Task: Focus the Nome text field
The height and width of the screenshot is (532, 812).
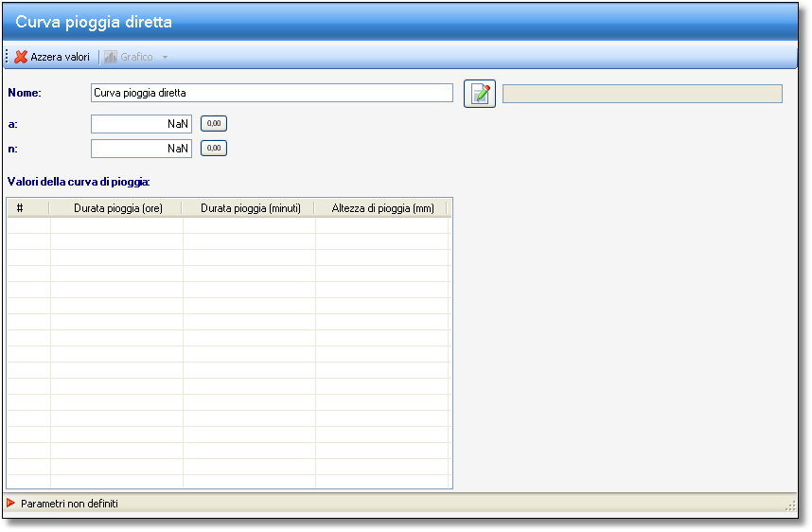Action: click(x=272, y=93)
